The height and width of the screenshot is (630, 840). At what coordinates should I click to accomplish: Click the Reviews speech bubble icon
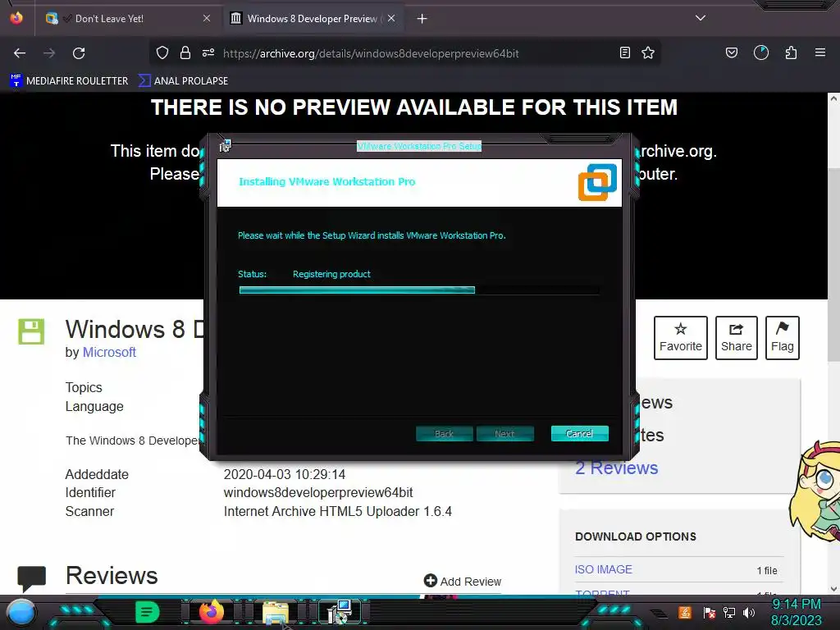32,578
